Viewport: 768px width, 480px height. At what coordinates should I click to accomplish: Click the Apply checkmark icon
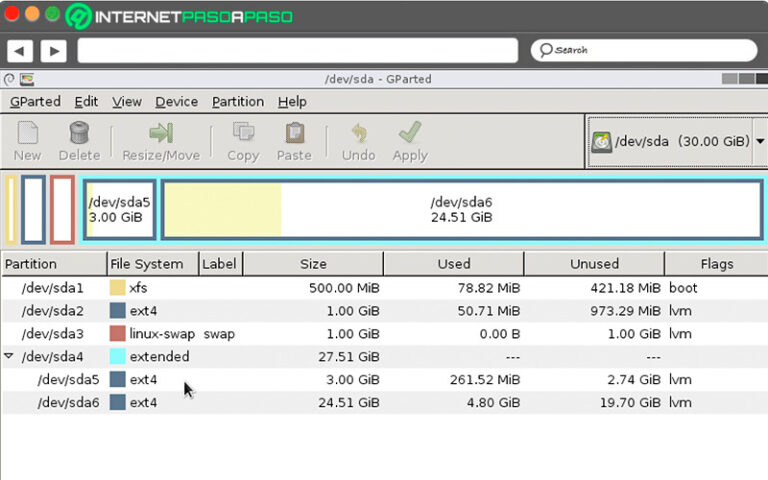tap(409, 134)
